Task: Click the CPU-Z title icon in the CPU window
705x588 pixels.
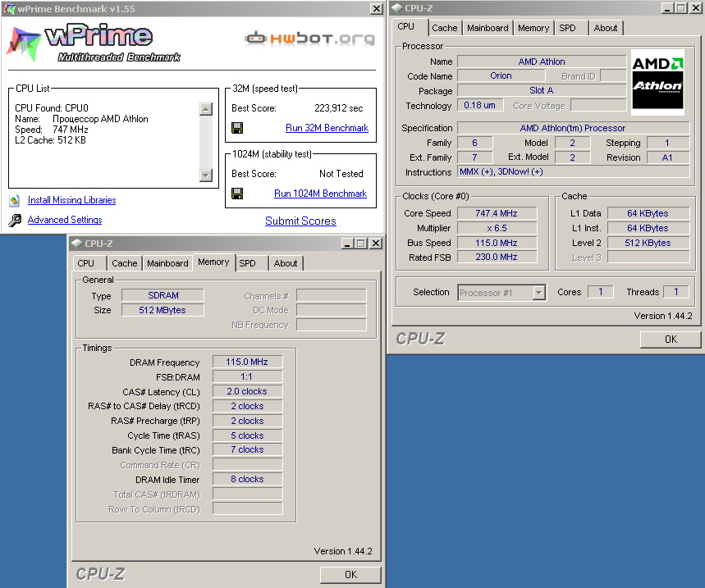Action: click(396, 7)
